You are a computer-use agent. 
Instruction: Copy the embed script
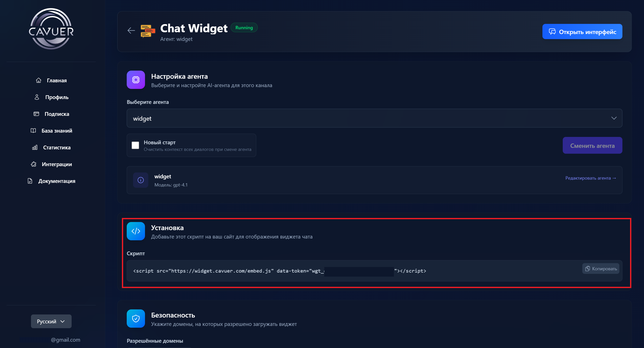601,269
